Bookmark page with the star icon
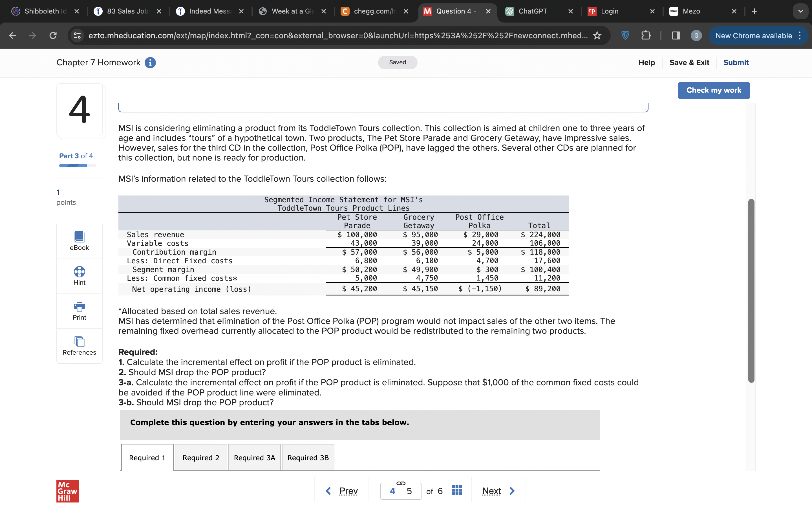This screenshot has width=812, height=507. [597, 35]
